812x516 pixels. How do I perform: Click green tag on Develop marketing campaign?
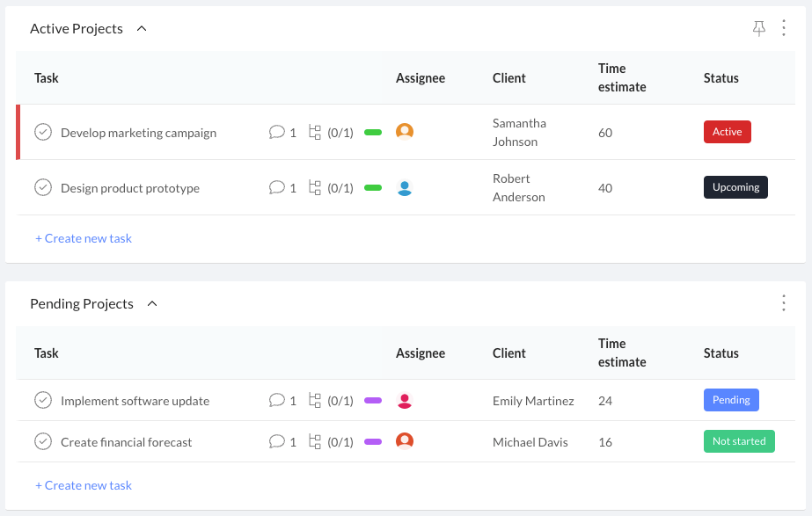[373, 133]
